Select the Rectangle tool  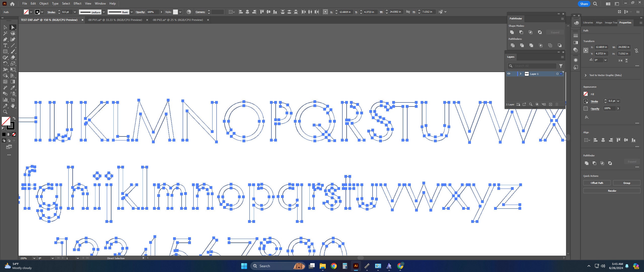[5, 51]
